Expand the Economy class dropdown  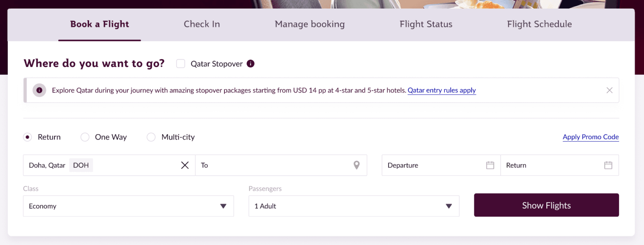[128, 206]
